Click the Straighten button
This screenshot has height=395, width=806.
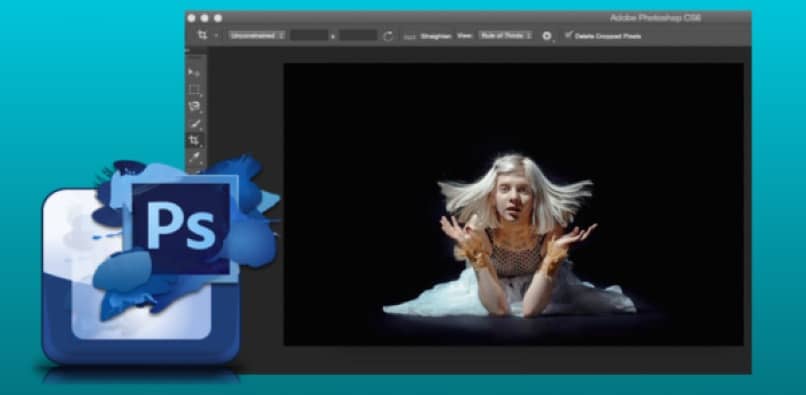tap(435, 36)
